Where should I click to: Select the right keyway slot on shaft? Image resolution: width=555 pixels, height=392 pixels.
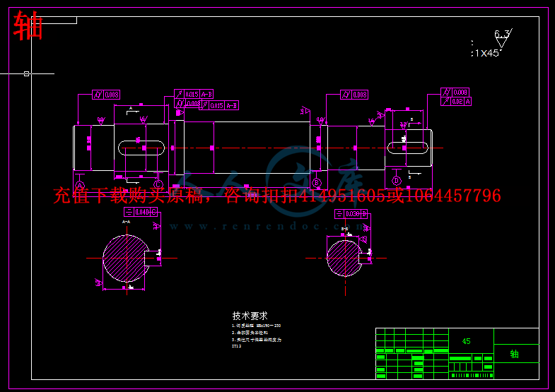pyautogui.click(x=408, y=148)
